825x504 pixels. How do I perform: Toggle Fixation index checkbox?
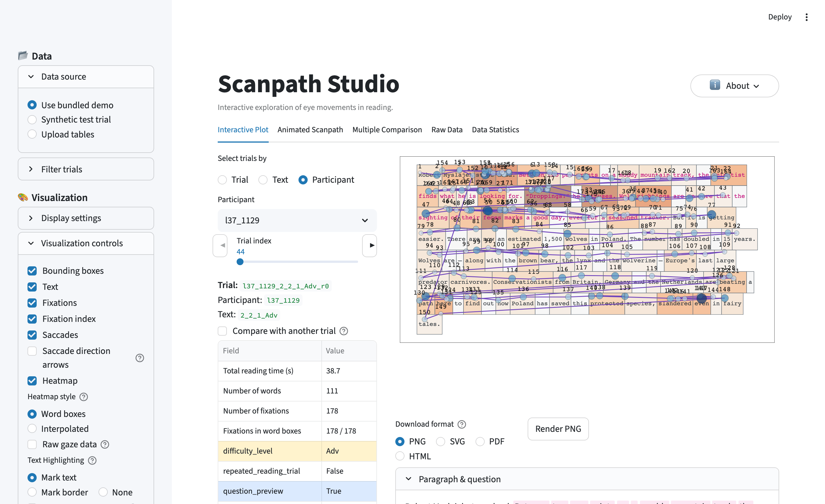(32, 319)
